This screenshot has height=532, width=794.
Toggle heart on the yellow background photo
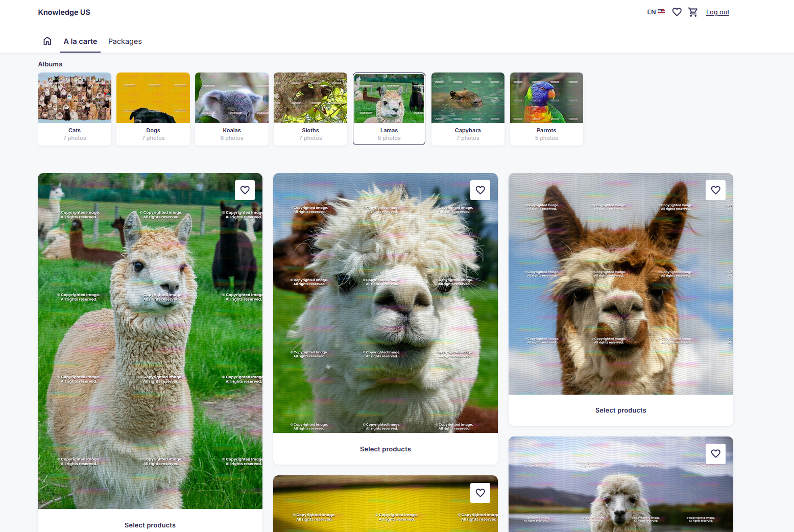[x=480, y=493]
